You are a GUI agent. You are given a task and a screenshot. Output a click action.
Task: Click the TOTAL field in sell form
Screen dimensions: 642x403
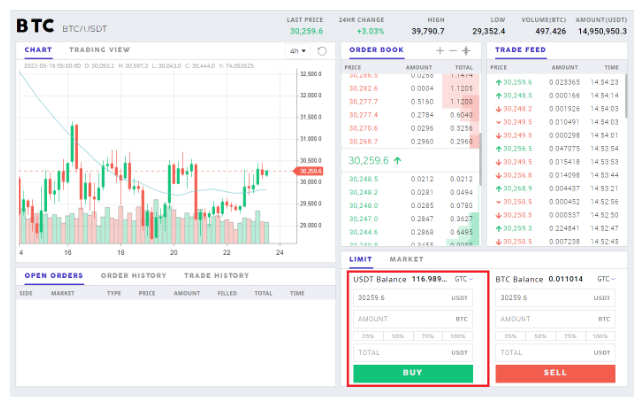point(555,353)
